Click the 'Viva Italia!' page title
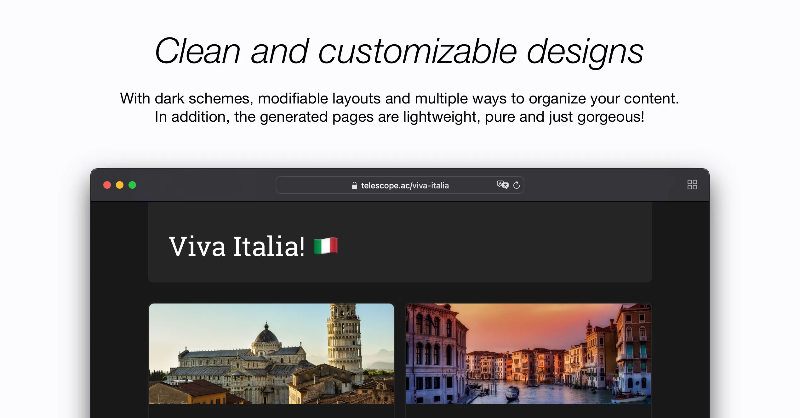 coord(237,247)
